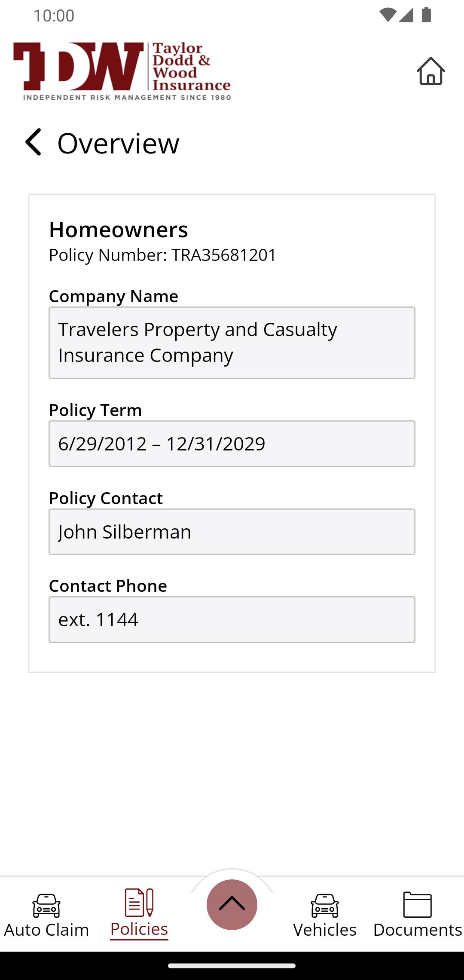Select the Documents tab label

click(x=418, y=930)
